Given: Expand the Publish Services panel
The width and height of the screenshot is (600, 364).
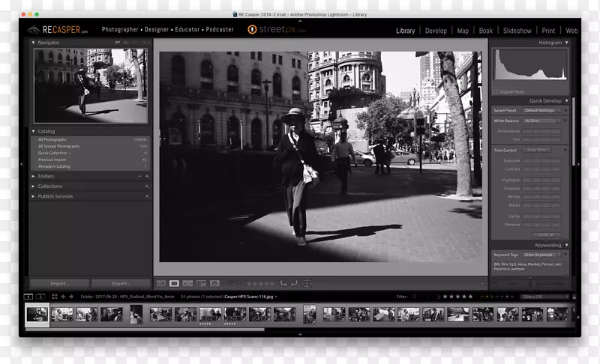Looking at the screenshot, I should [x=33, y=196].
